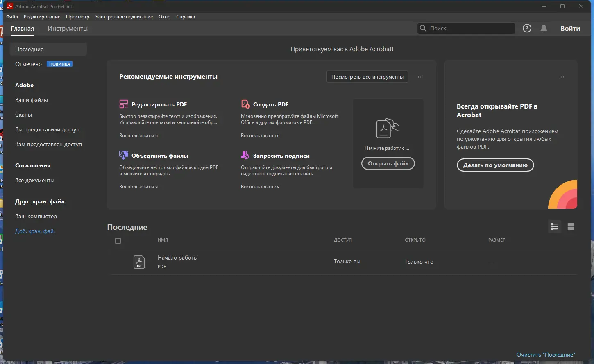Click the Request Signatures tool icon
Screen dimensions: 594x364
coord(245,155)
